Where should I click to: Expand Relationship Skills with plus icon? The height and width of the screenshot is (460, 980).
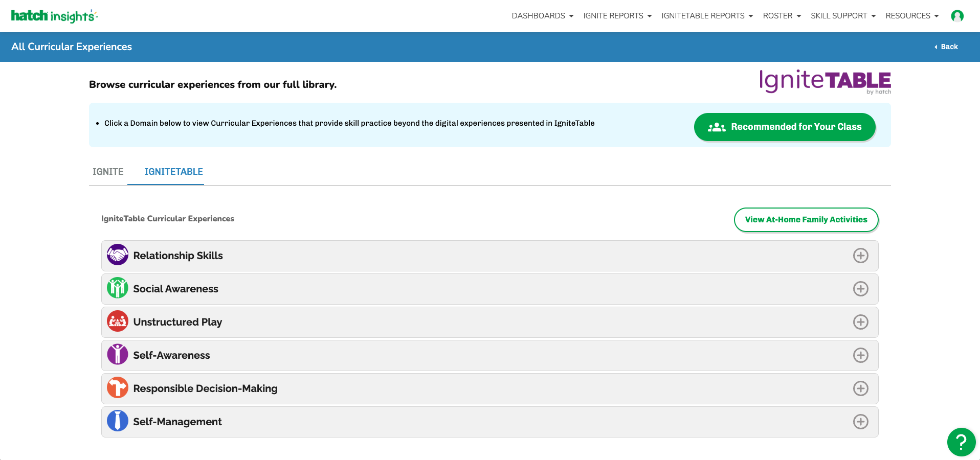tap(861, 256)
